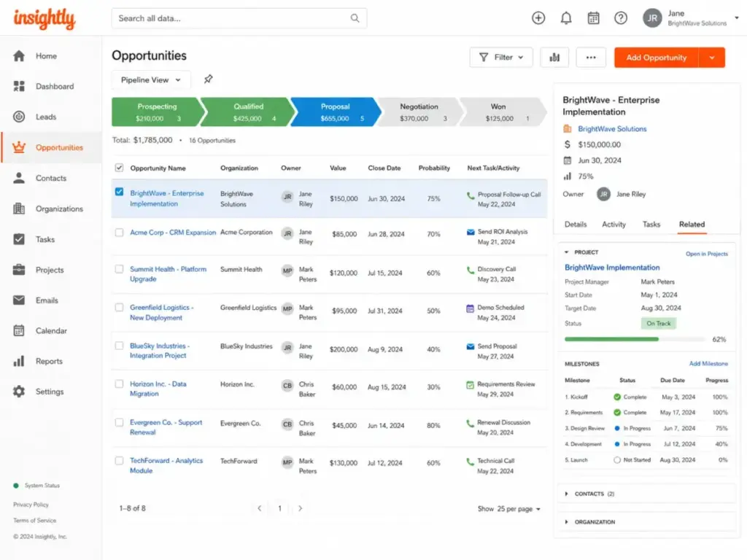Click calendar icon for Demo Scheduled

point(471,308)
